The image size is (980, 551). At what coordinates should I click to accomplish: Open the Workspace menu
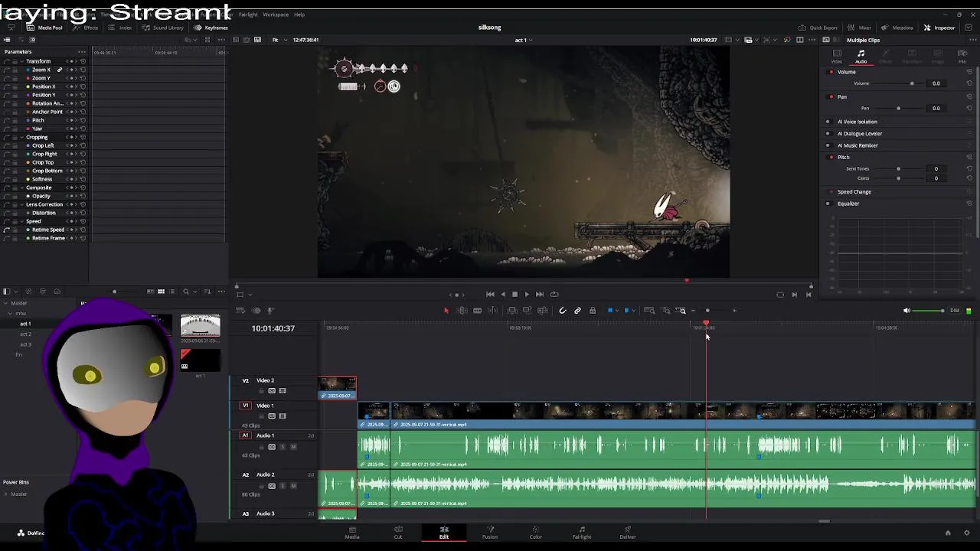click(276, 15)
